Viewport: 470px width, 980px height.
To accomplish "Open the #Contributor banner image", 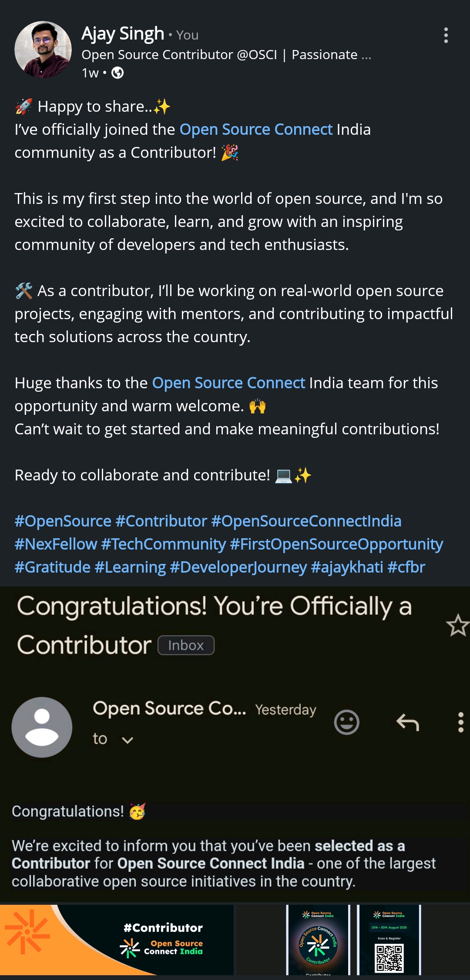I will tap(117, 940).
